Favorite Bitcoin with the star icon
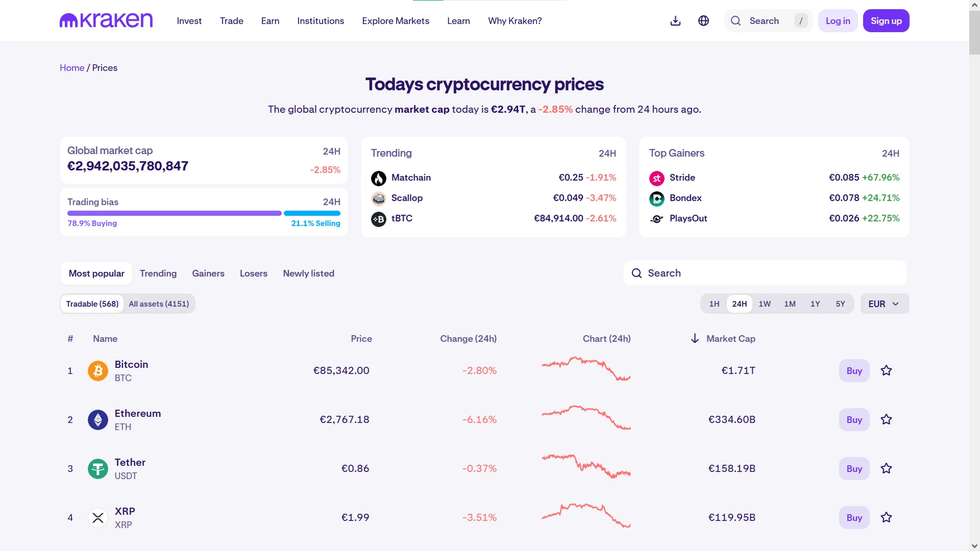 coord(886,370)
